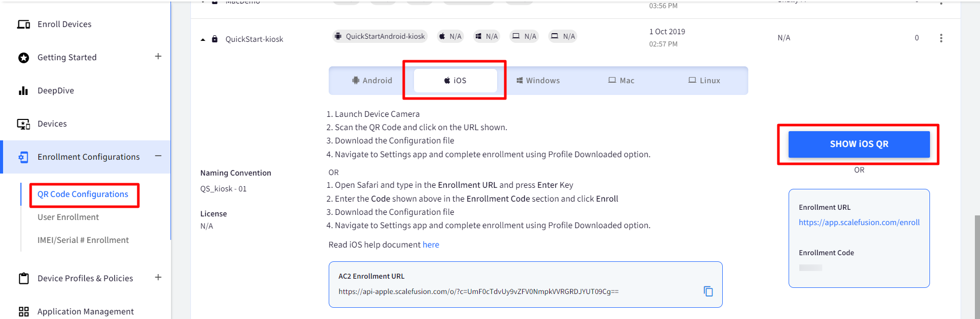The height and width of the screenshot is (319, 980).
Task: Go to Devices section
Action: point(52,124)
